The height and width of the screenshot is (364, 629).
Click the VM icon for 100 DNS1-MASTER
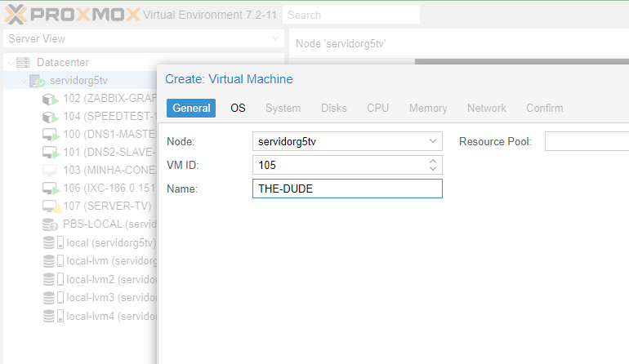coord(51,135)
